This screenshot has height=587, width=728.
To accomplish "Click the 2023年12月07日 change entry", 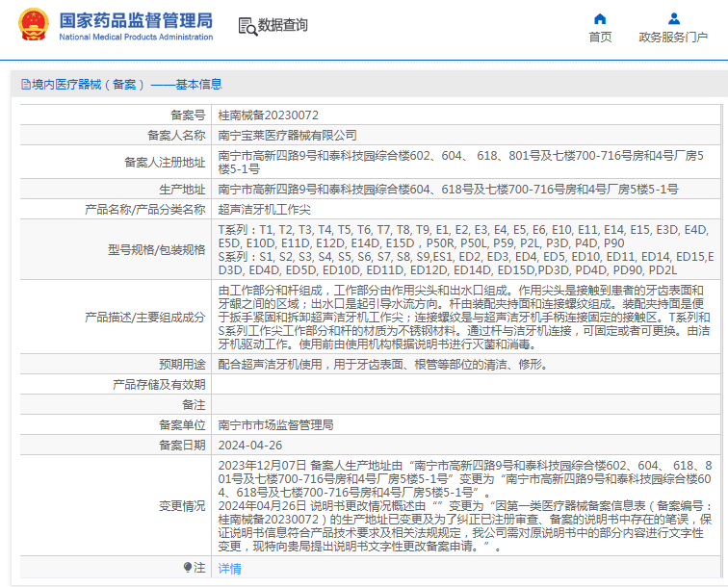I will 465,479.
